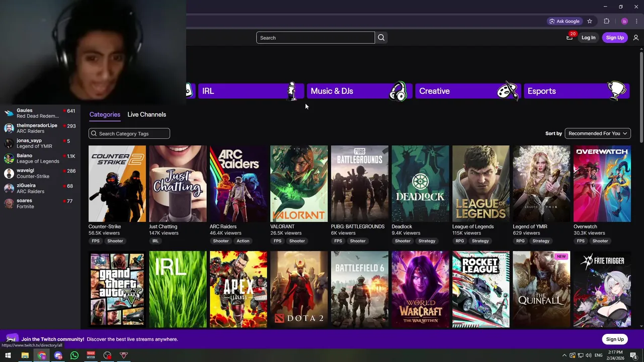Viewport: 644px width, 362px height.
Task: Click the IRL tag under Just Chatting
Action: (155, 241)
